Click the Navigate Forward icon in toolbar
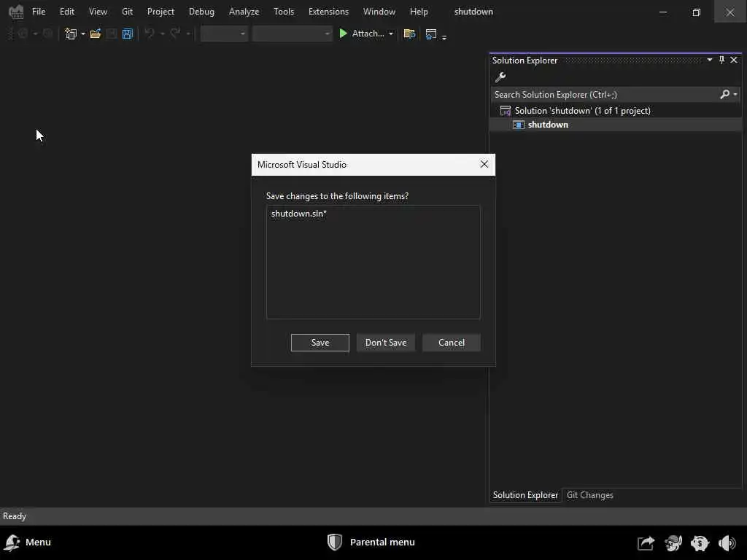The width and height of the screenshot is (747, 560). [x=47, y=34]
